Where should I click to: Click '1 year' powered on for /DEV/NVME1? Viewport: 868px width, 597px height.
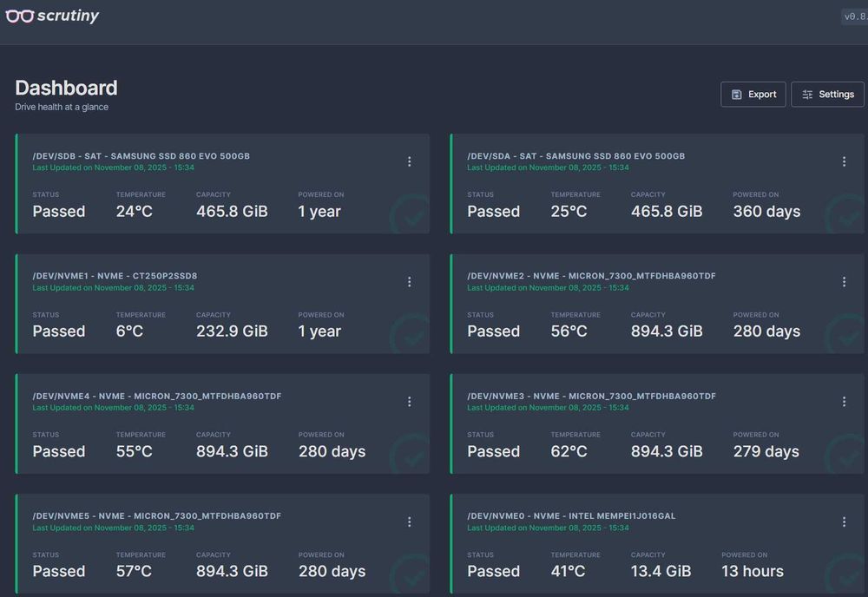coord(319,331)
